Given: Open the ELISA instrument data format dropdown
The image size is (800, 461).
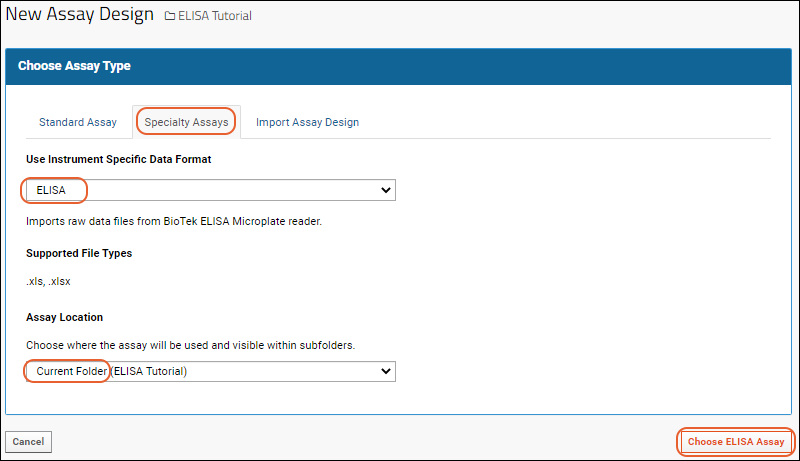Looking at the screenshot, I should pyautogui.click(x=211, y=190).
